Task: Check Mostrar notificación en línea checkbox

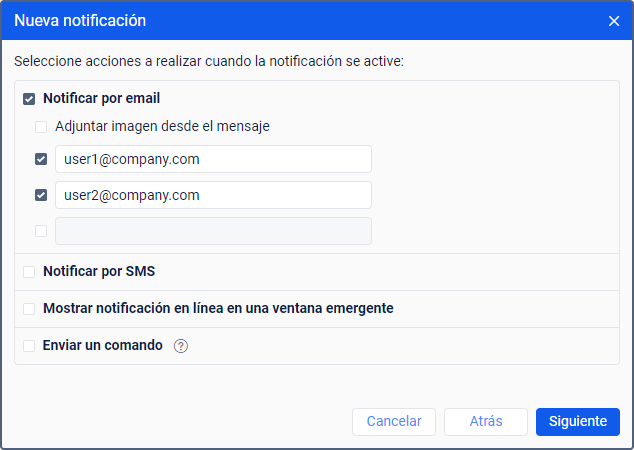Action: coord(29,309)
